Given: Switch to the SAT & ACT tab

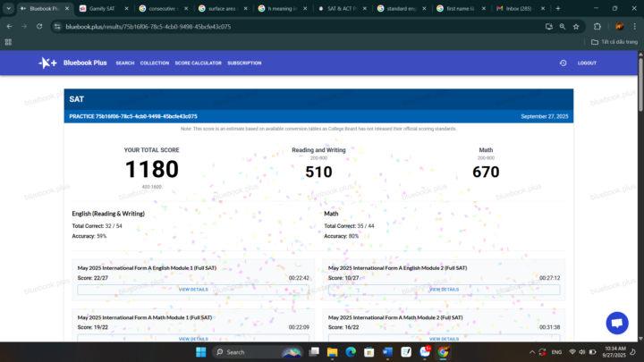Looking at the screenshot, I should 343,8.
